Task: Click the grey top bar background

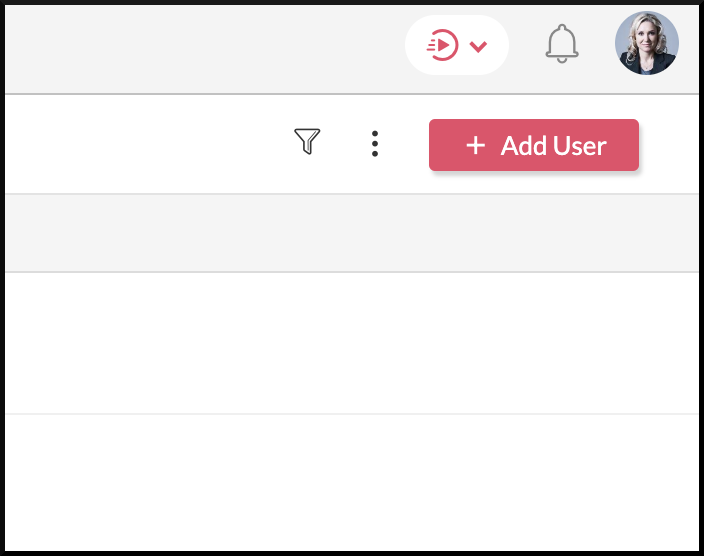Action: [200, 46]
